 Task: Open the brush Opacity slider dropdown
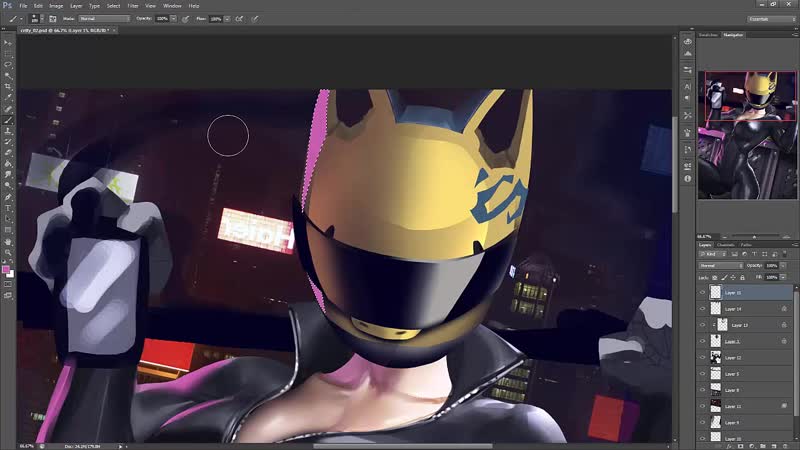click(173, 19)
